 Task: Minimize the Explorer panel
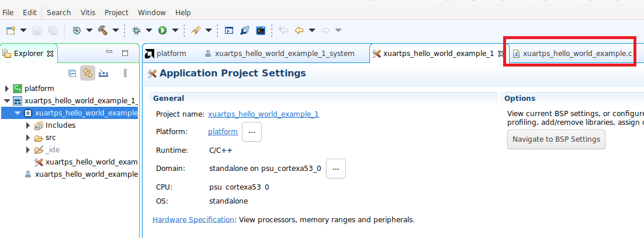tap(109, 53)
